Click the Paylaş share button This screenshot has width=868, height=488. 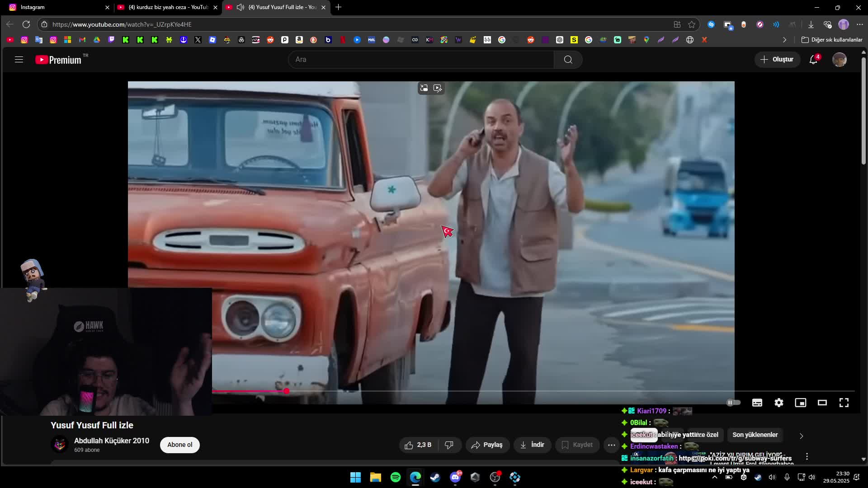(487, 445)
